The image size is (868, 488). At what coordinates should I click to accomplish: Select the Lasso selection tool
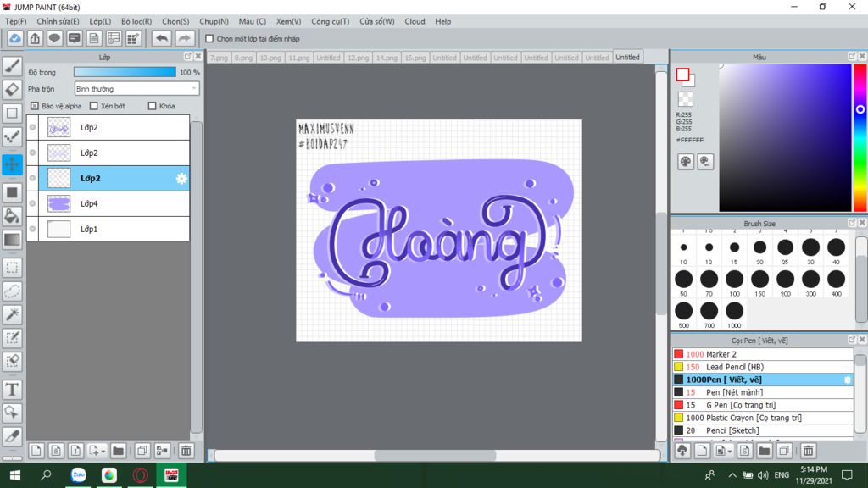coord(12,291)
